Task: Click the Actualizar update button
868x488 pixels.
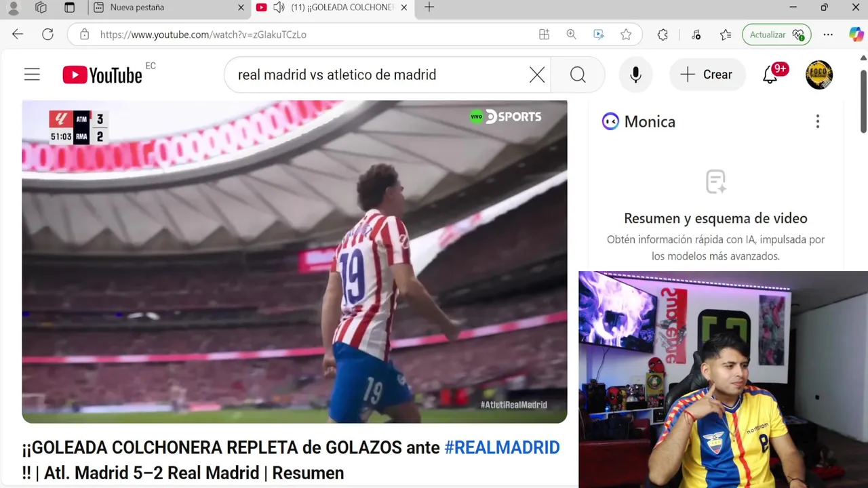Action: tap(776, 35)
